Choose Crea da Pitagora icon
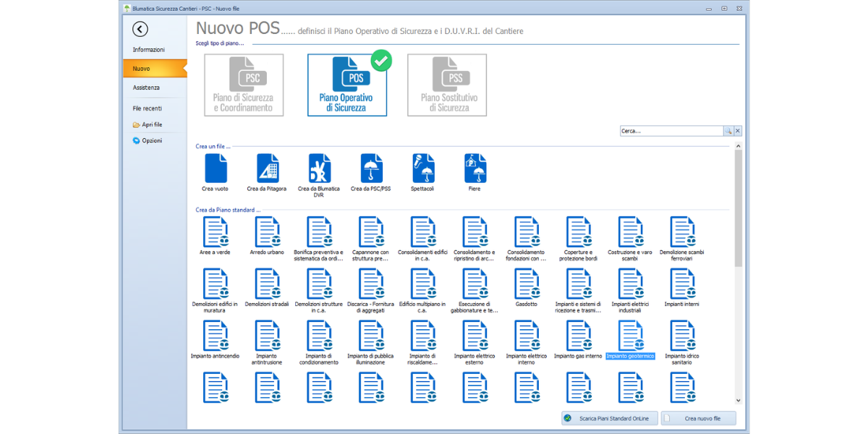The height and width of the screenshot is (434, 868). coord(267,169)
